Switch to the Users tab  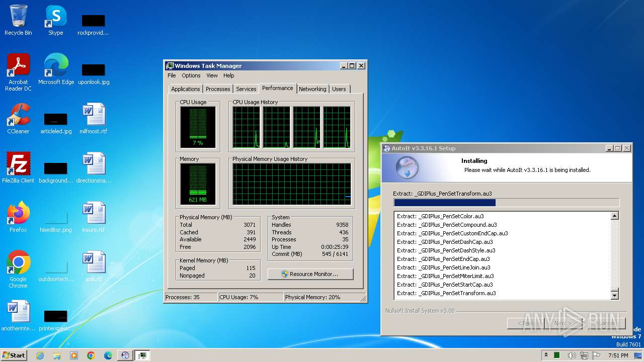click(x=339, y=89)
